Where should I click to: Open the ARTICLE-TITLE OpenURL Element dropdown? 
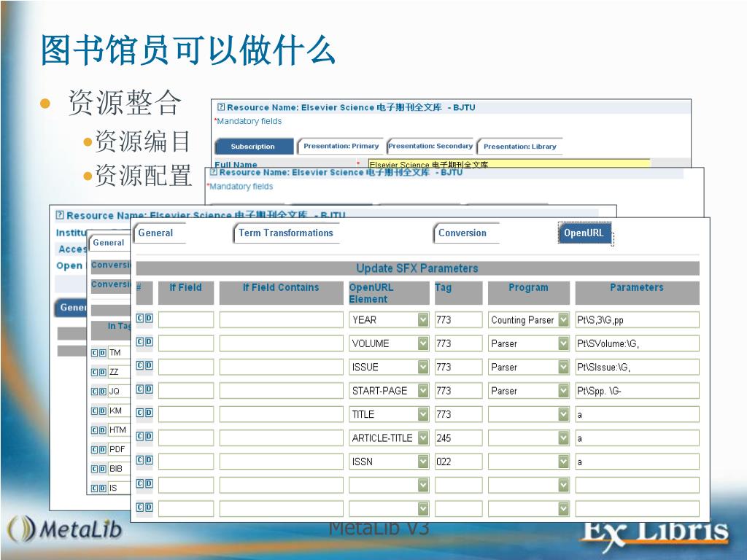pos(423,437)
